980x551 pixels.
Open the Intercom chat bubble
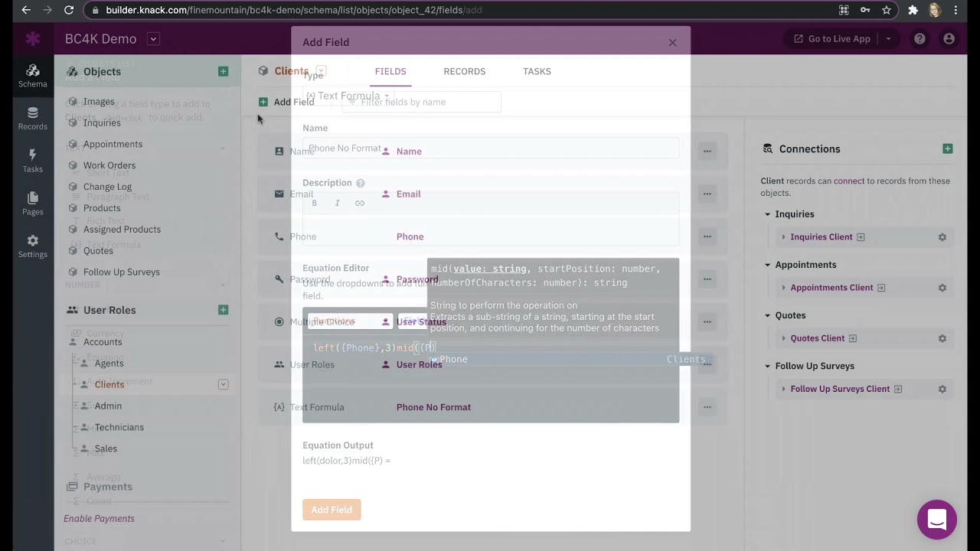(937, 520)
